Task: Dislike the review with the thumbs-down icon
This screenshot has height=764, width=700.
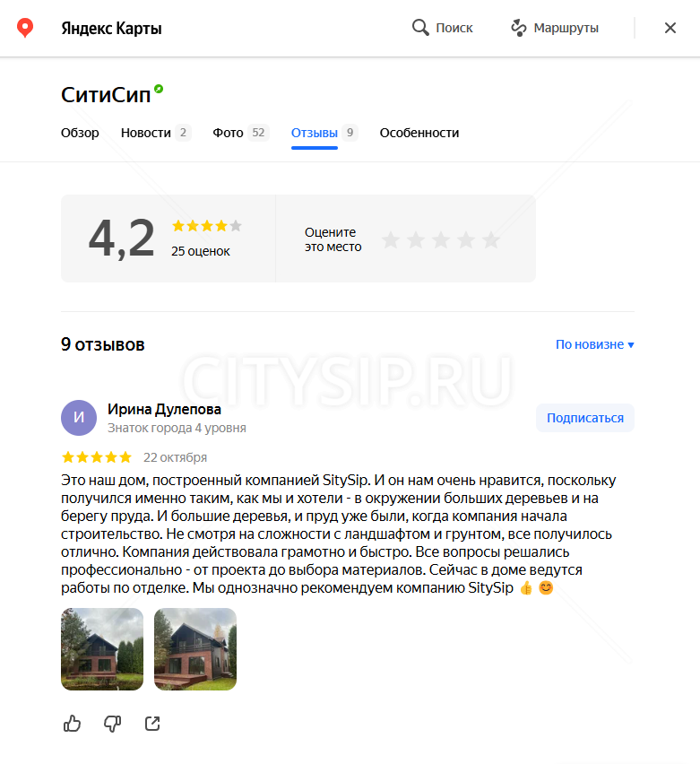Action: [113, 724]
